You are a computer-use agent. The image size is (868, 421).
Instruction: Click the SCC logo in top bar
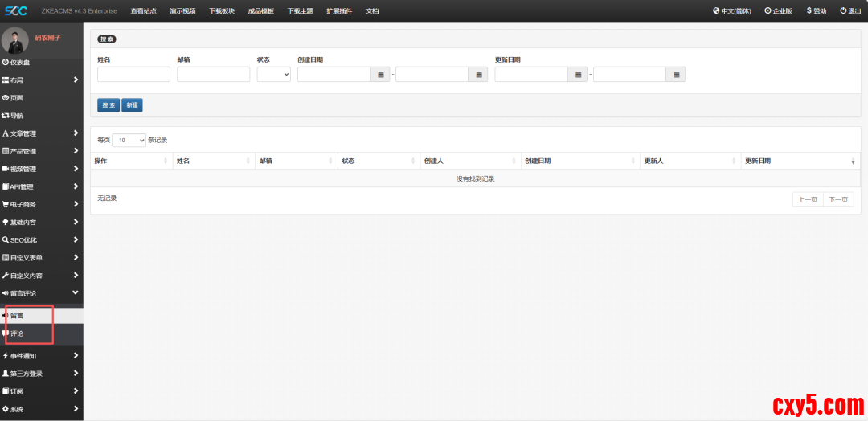pyautogui.click(x=15, y=10)
